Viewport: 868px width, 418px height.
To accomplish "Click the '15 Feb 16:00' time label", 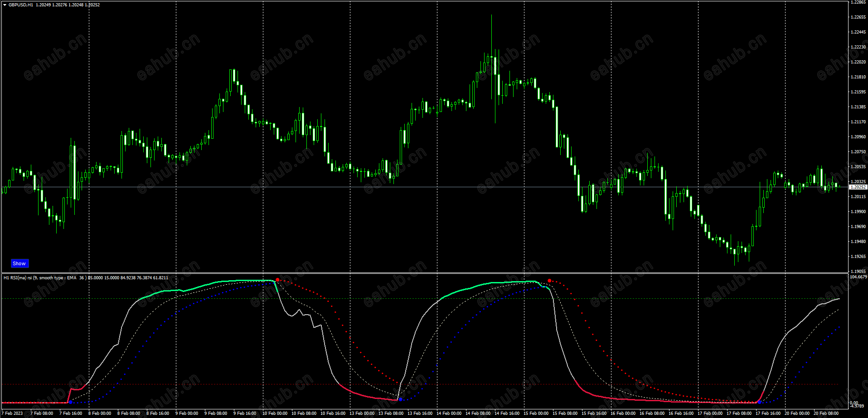I will [x=594, y=413].
